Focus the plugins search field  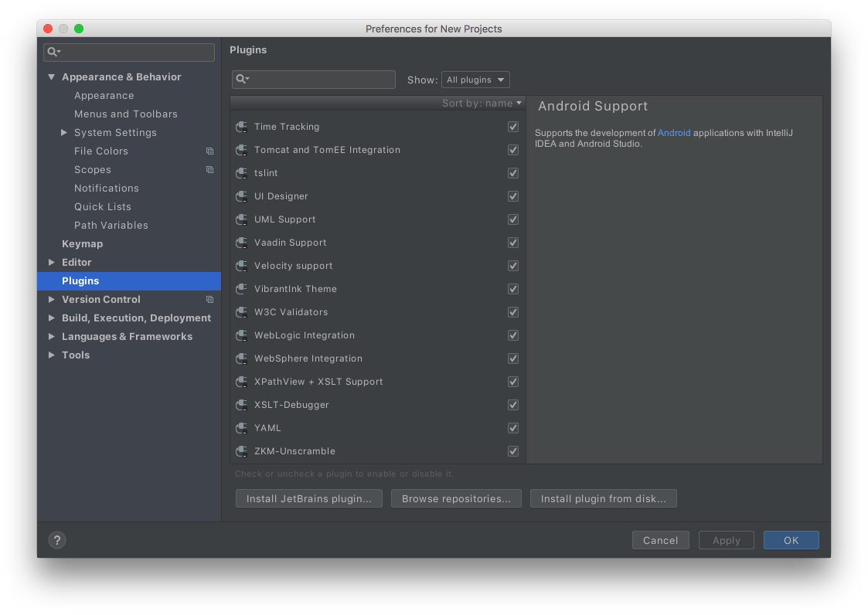coord(313,79)
